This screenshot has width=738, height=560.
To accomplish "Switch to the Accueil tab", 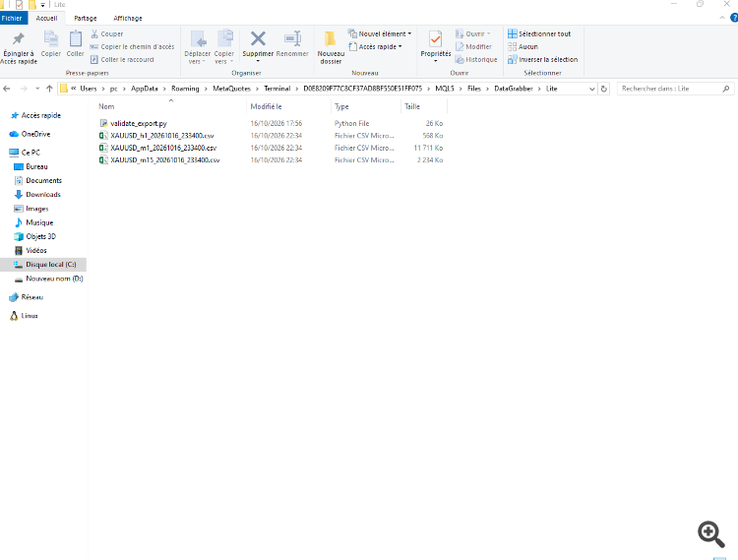I will (x=46, y=18).
